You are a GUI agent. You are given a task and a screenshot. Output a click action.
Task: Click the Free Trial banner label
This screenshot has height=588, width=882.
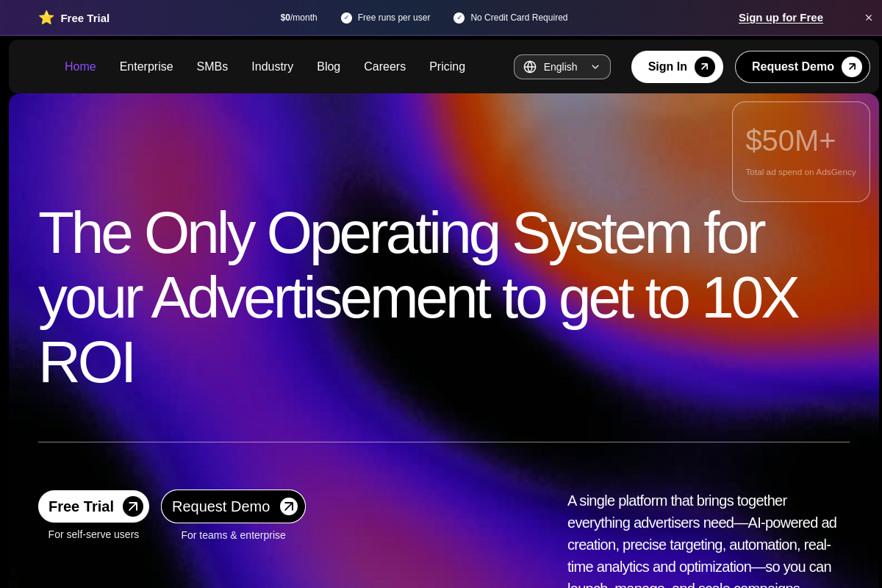[x=85, y=18]
